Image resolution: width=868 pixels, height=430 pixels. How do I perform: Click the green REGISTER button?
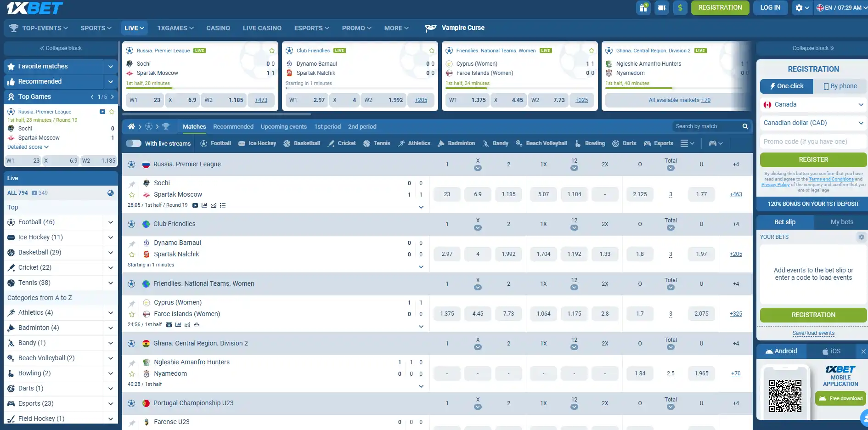(x=813, y=160)
